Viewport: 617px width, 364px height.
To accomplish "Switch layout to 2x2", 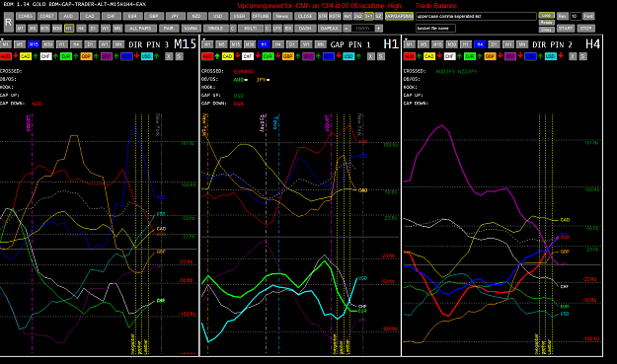I will (357, 16).
